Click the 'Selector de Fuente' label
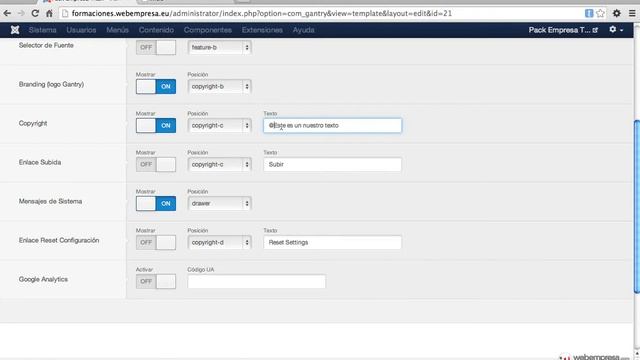Screen dimensions: 640x360 (46, 45)
